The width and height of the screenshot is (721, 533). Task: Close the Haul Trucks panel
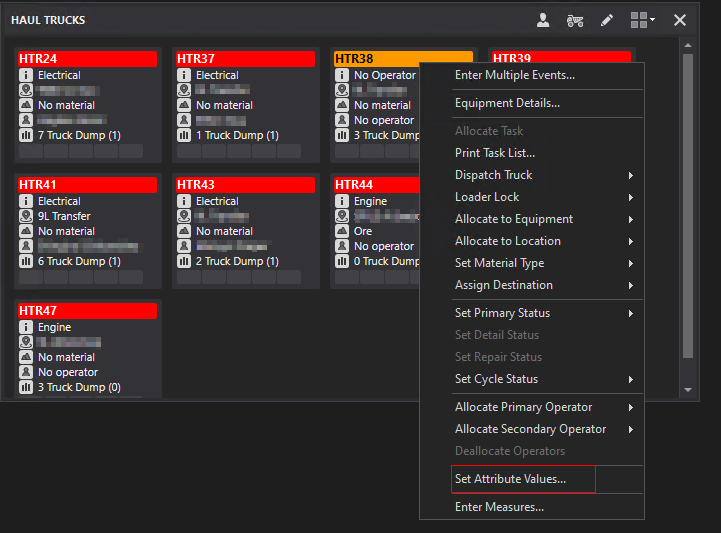tap(680, 20)
